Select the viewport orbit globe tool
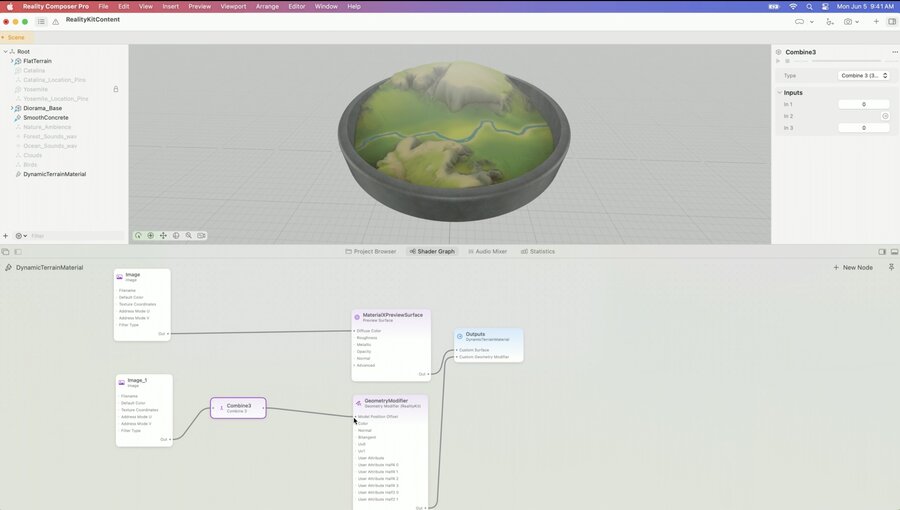 tap(176, 236)
